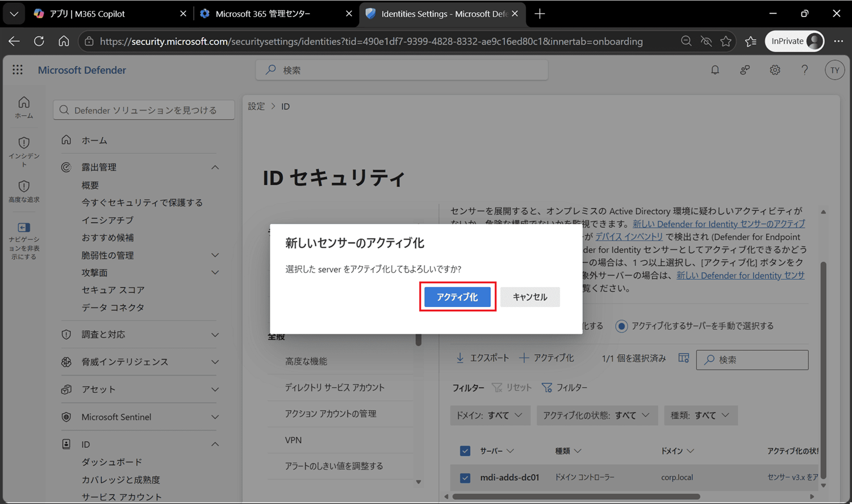The height and width of the screenshot is (504, 852).
Task: Open the tab actions dropdown arrow
Action: tap(14, 14)
